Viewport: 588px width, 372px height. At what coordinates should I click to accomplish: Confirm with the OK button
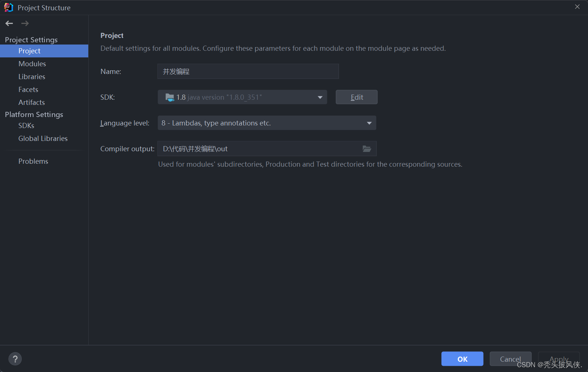462,359
